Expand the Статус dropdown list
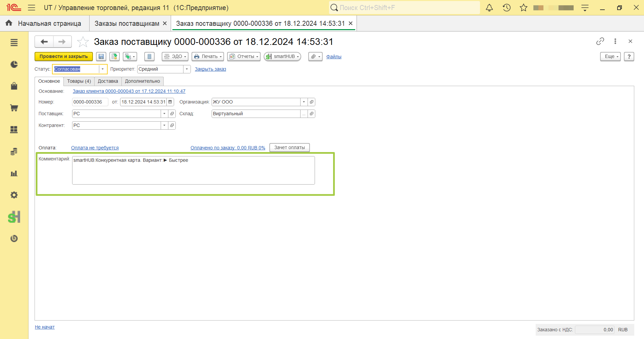Screen dimensions: 644x339 103,69
